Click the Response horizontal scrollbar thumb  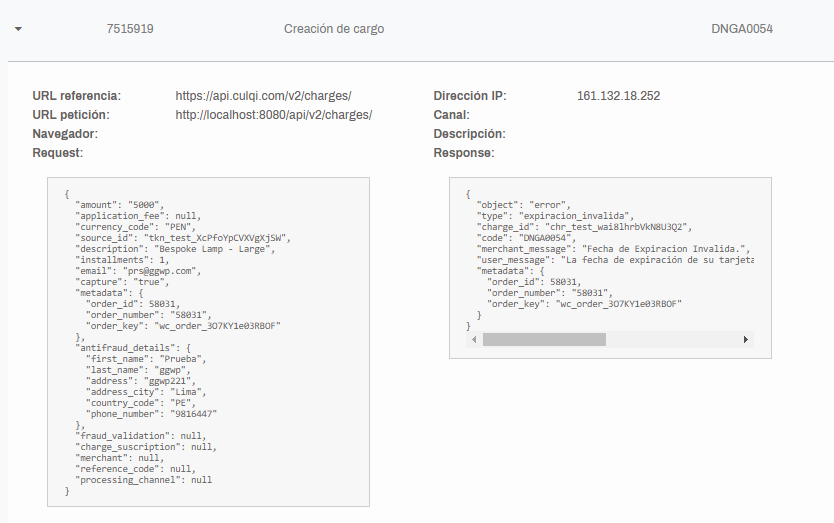click(x=544, y=339)
